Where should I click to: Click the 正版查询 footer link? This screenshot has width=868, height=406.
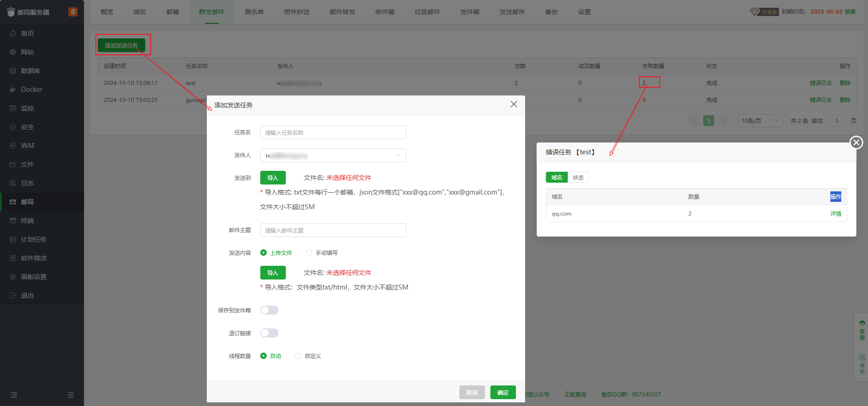pyautogui.click(x=575, y=394)
